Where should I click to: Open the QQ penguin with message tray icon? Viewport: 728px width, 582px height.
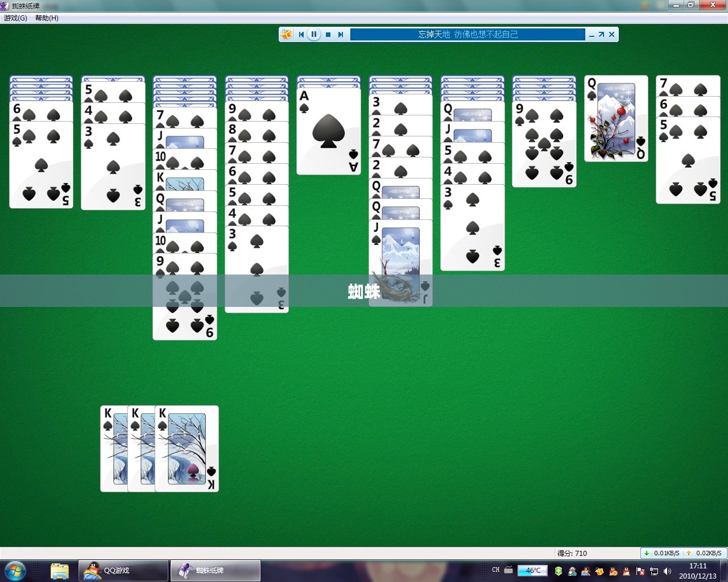coord(613,571)
